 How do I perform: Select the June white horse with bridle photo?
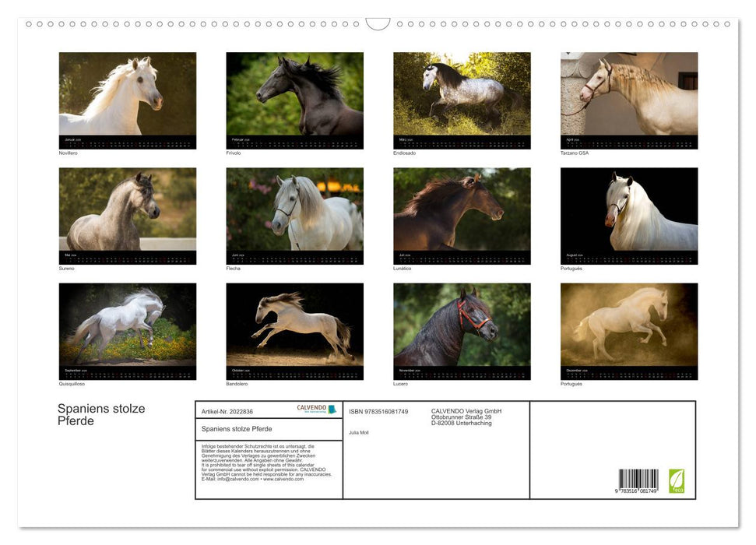(294, 209)
